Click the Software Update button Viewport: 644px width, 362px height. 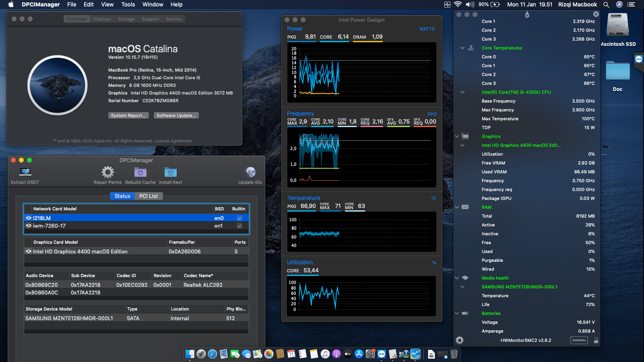[x=176, y=115]
